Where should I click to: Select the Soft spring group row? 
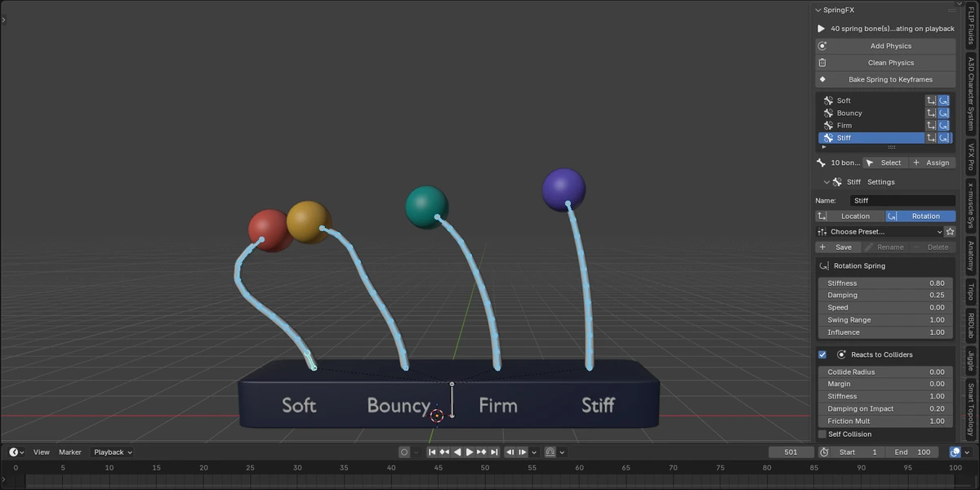pos(871,100)
